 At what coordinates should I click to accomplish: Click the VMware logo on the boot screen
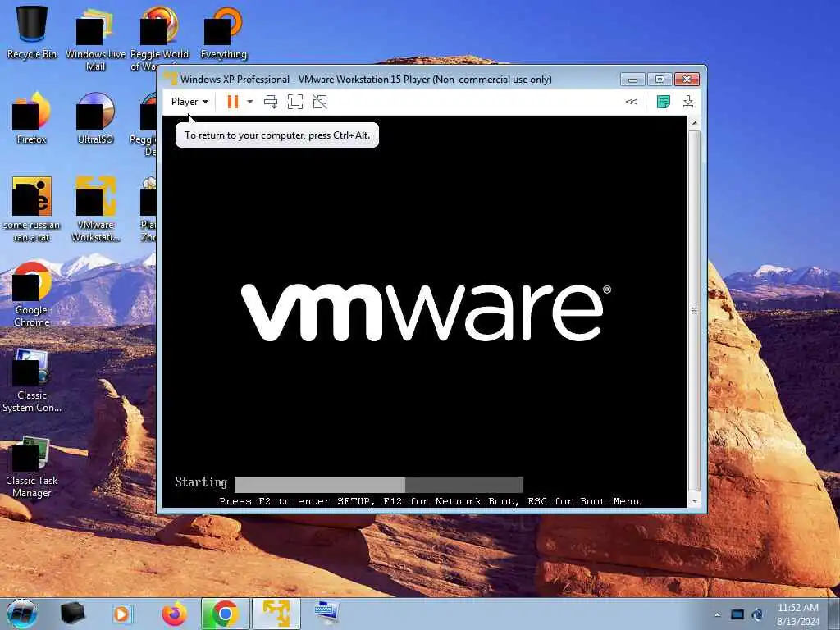click(426, 313)
